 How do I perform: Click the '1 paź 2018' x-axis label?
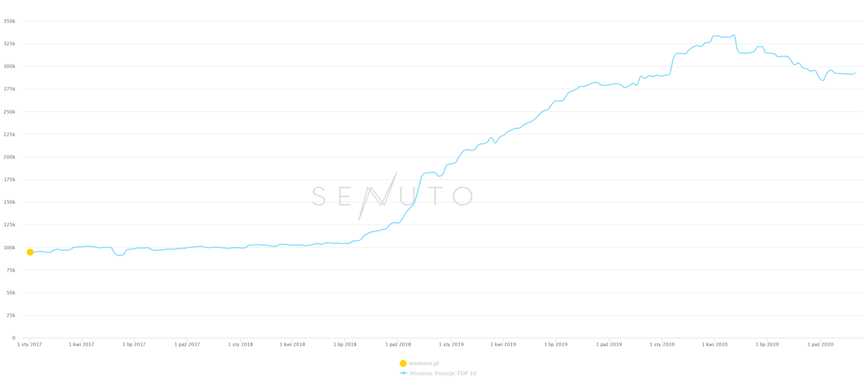pos(398,344)
